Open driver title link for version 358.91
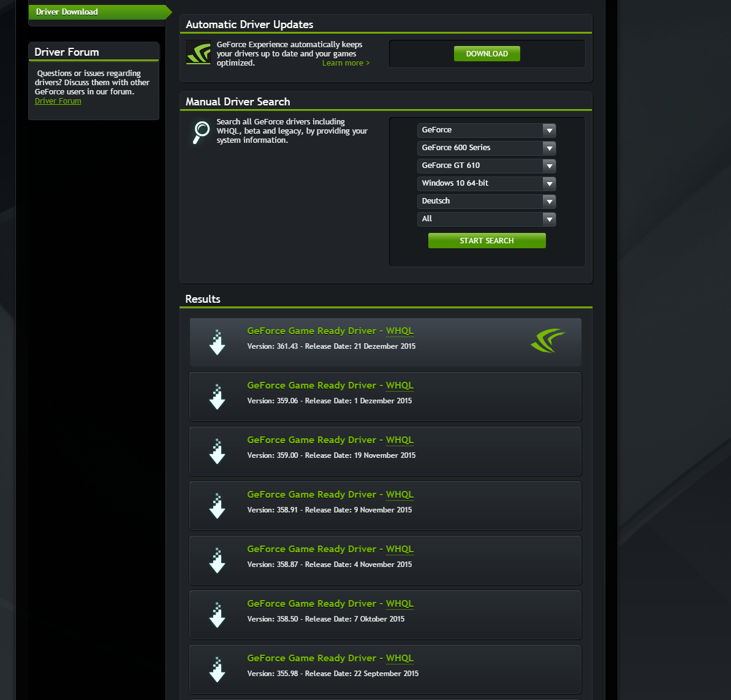The image size is (731, 700). pos(330,495)
